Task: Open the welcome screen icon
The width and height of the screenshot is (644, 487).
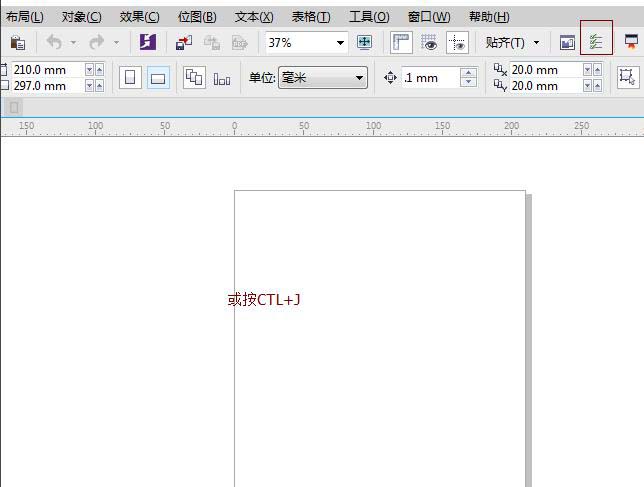Action: (x=567, y=42)
